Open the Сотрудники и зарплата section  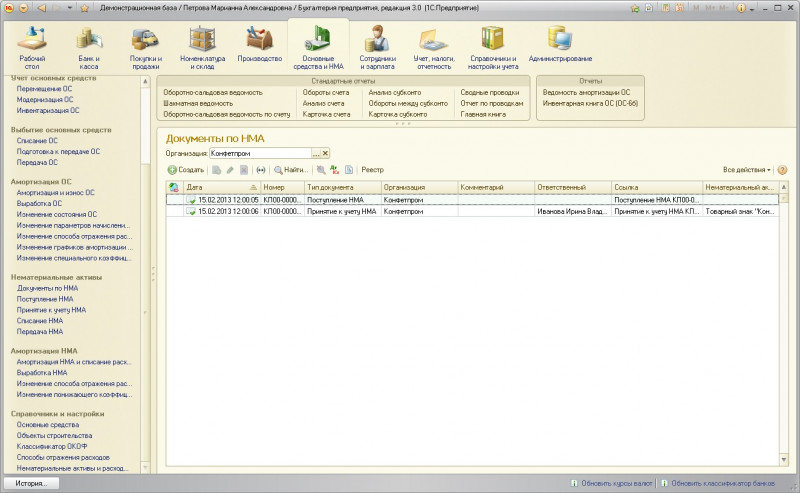click(x=378, y=48)
